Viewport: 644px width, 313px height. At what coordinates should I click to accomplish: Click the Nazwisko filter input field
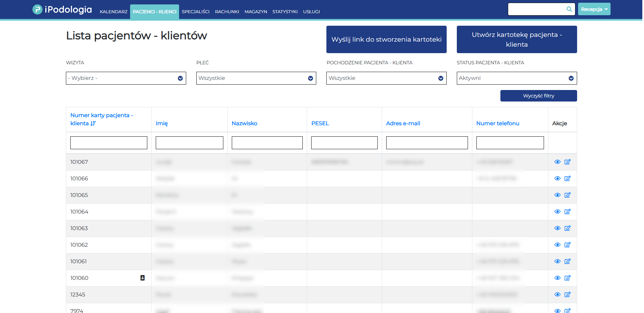click(x=267, y=143)
